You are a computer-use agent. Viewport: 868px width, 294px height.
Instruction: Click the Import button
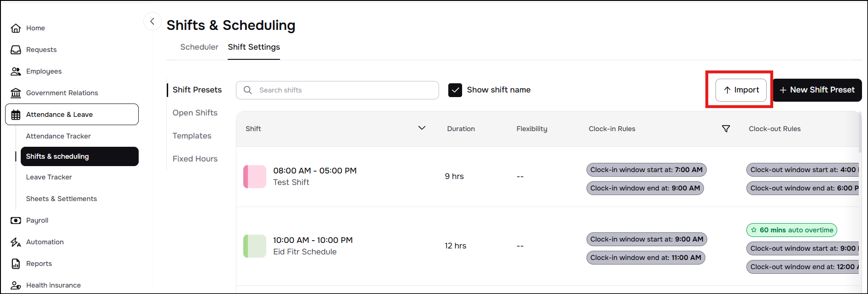[741, 90]
